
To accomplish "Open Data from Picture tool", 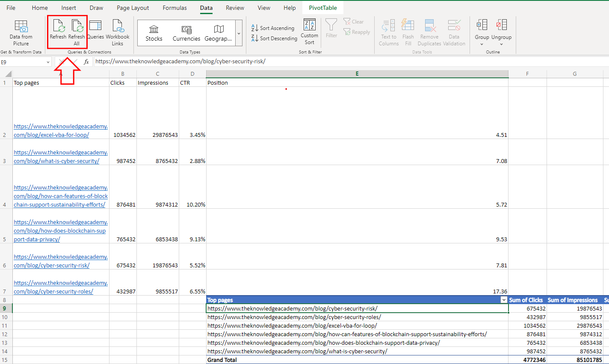I will coord(21,27).
